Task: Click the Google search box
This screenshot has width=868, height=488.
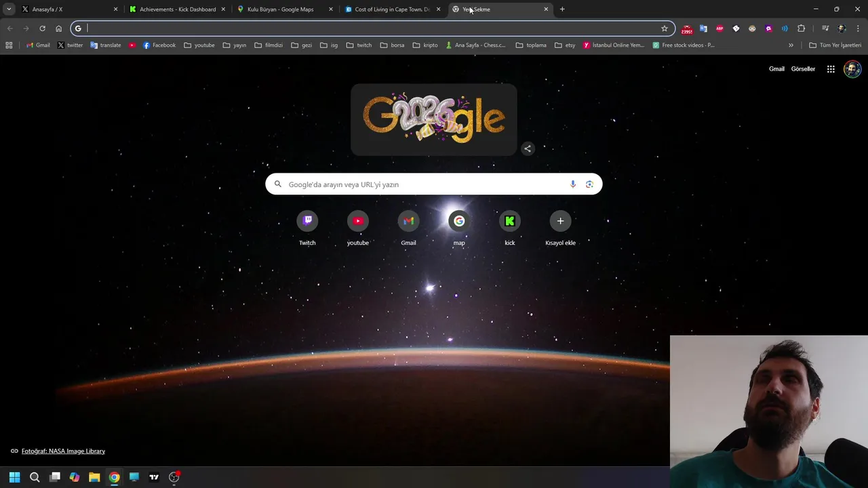Action: (433, 184)
